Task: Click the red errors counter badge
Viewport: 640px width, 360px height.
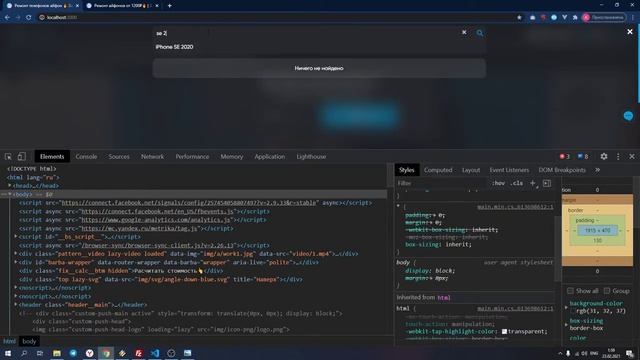Action: (564, 156)
